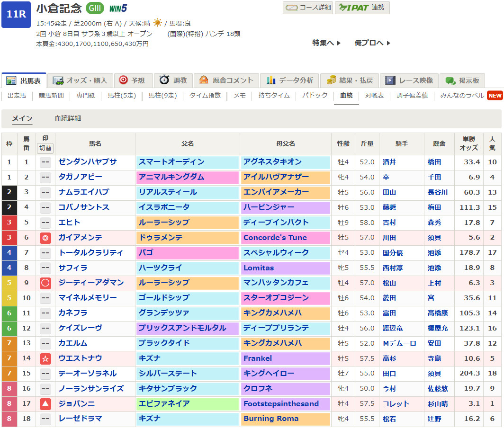504x429 pixels.
Task: Open mark dropdown for タガノアビー
Action: (x=45, y=178)
